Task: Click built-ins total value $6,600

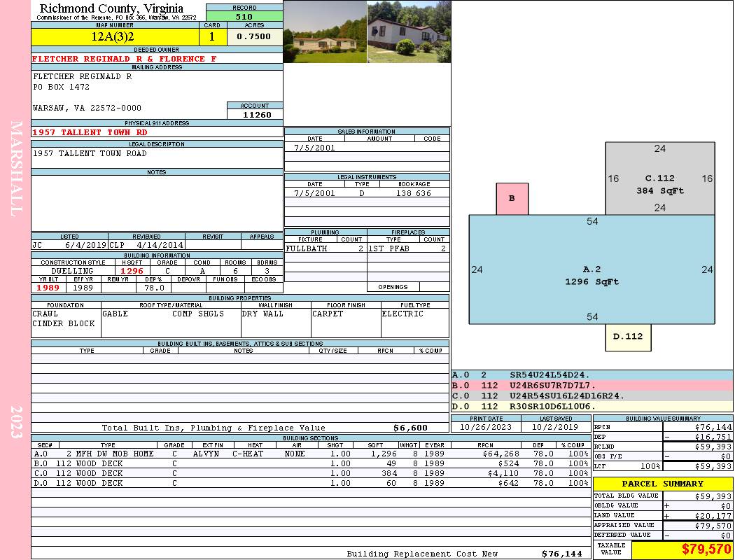Action: coord(411,428)
